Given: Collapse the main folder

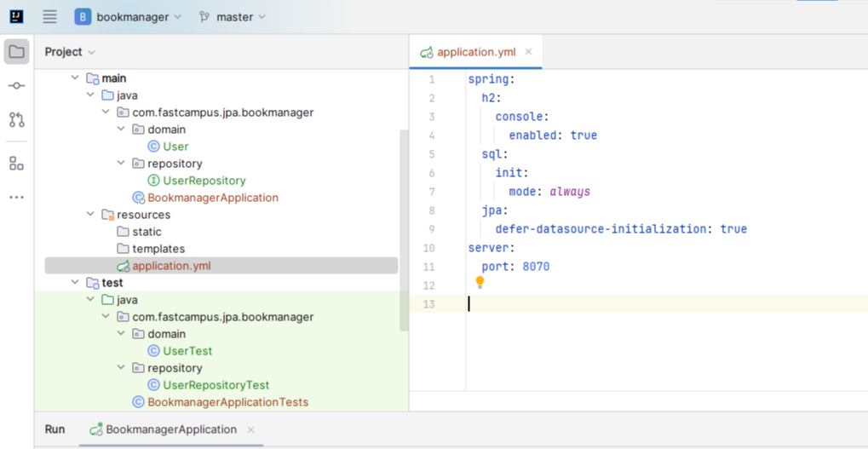Looking at the screenshot, I should pos(75,78).
